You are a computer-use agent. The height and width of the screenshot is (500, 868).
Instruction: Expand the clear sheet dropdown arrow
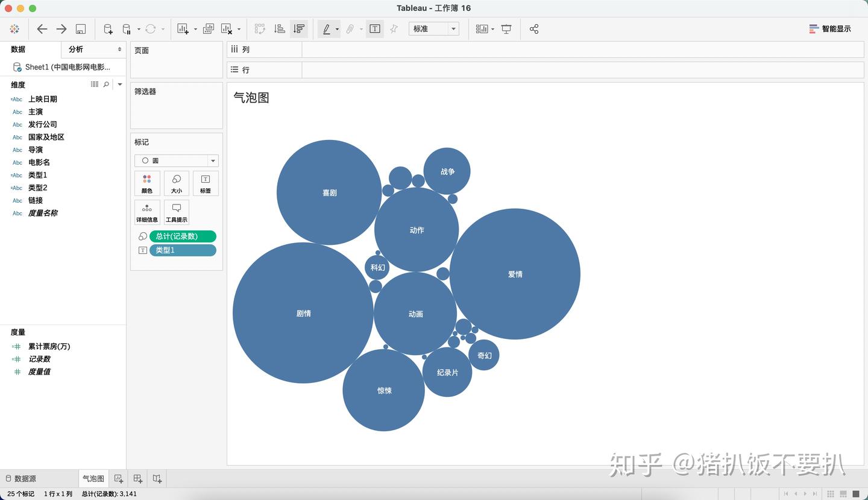(239, 29)
